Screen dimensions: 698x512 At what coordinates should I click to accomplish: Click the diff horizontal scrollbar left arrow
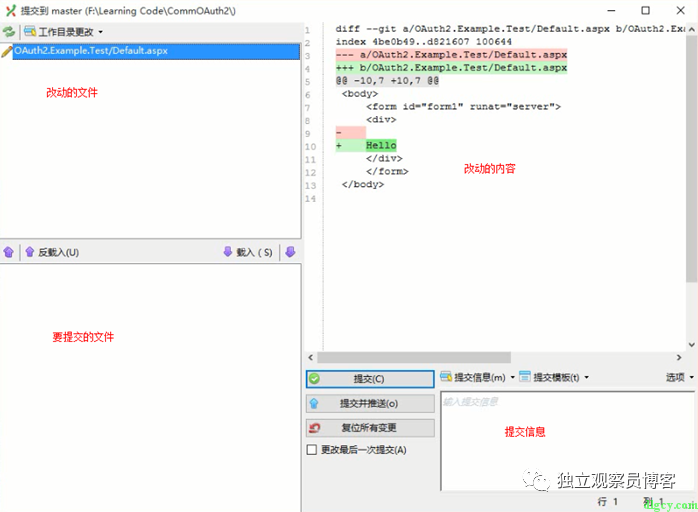(311, 358)
